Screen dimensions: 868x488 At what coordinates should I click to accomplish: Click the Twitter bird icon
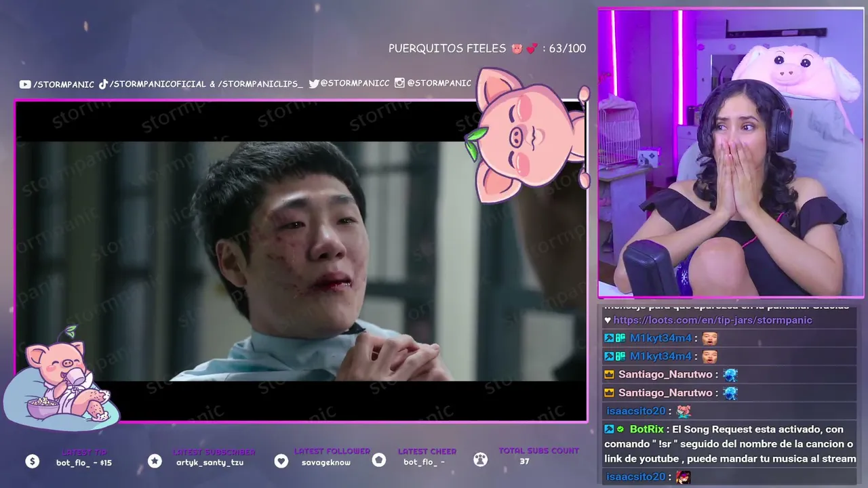(314, 83)
